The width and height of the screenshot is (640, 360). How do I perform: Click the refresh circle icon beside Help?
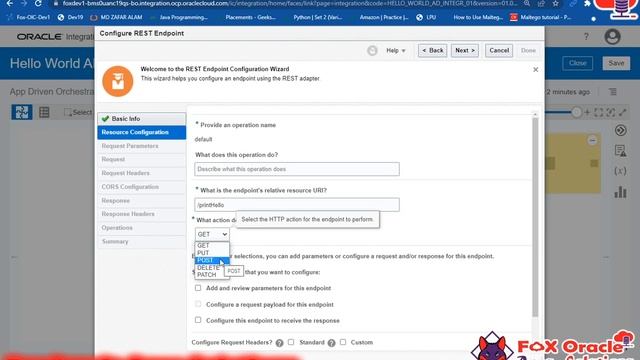click(x=372, y=51)
